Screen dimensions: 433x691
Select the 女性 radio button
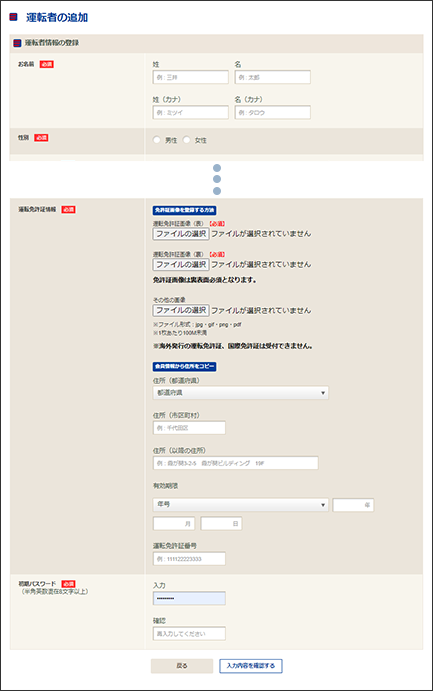pyautogui.click(x=186, y=140)
